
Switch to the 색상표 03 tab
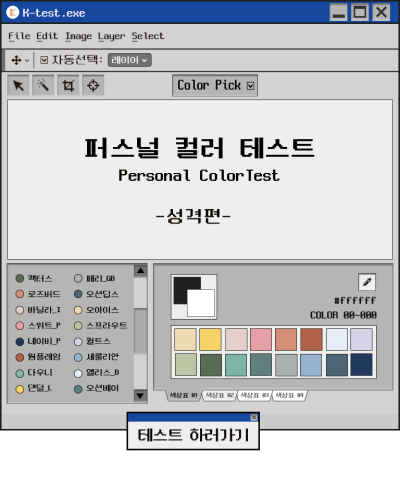tap(254, 395)
